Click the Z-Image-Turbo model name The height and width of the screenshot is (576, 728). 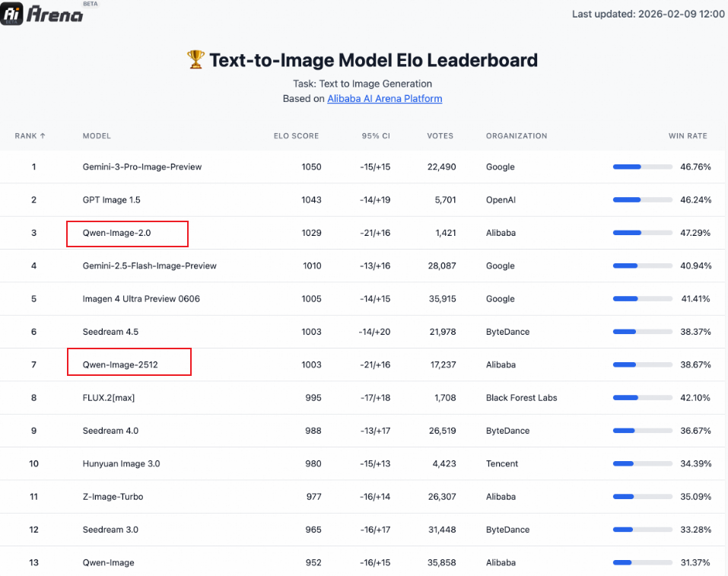113,497
